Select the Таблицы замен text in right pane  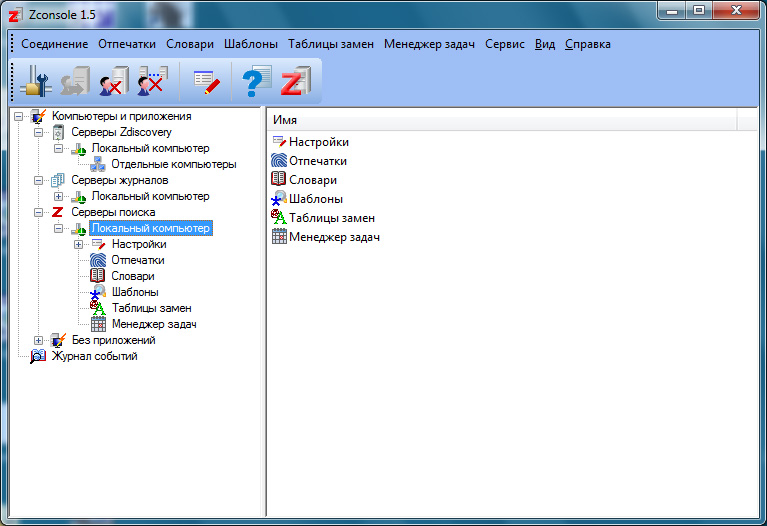click(332, 218)
